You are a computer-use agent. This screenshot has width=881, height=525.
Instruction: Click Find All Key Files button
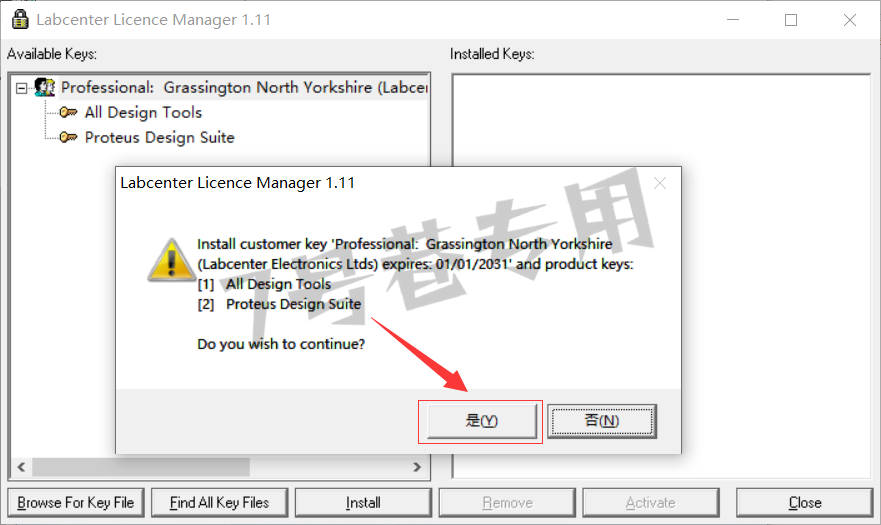tap(220, 503)
